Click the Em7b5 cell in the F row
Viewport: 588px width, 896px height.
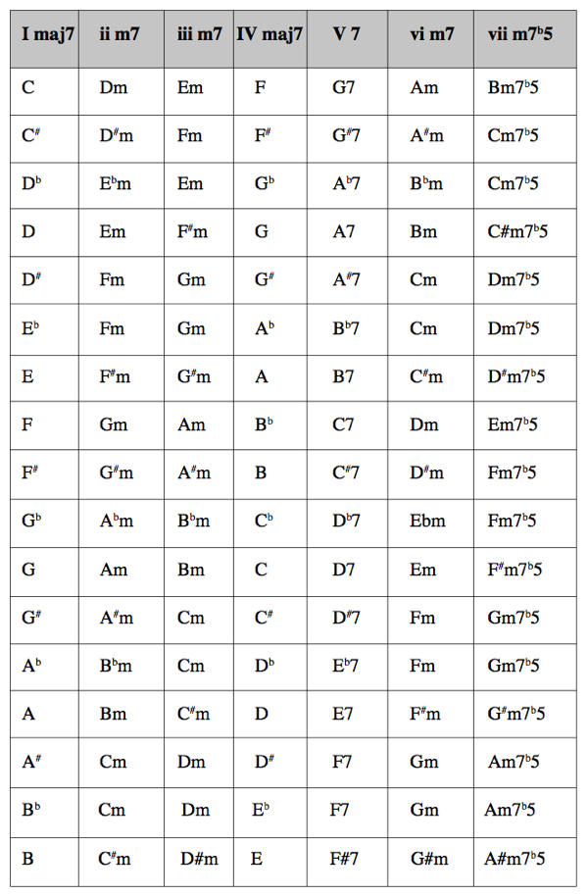(x=524, y=425)
